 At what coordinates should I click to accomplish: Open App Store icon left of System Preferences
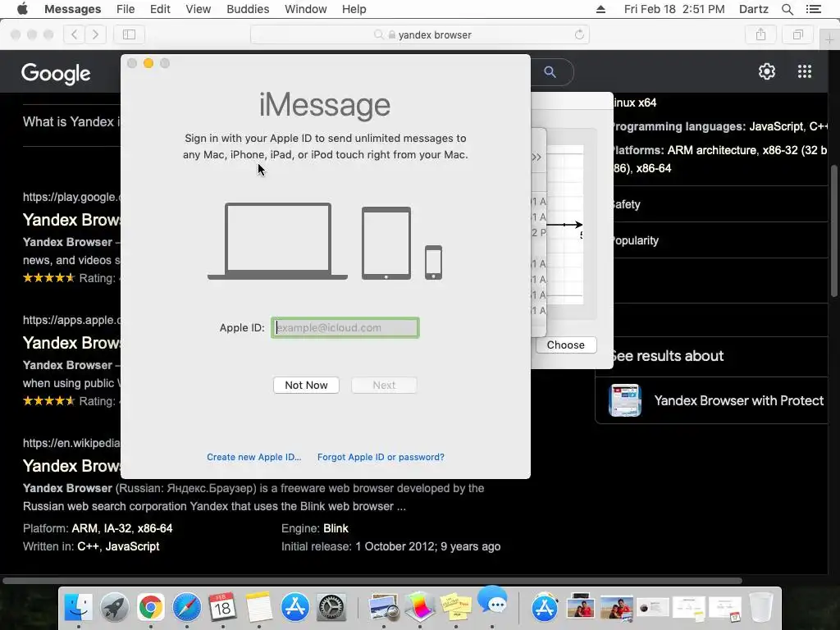[x=295, y=608]
